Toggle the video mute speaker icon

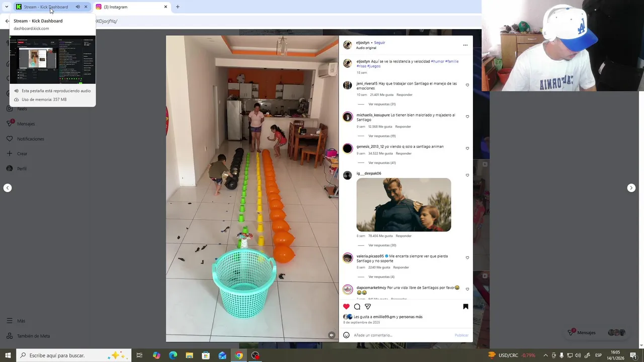(x=332, y=335)
